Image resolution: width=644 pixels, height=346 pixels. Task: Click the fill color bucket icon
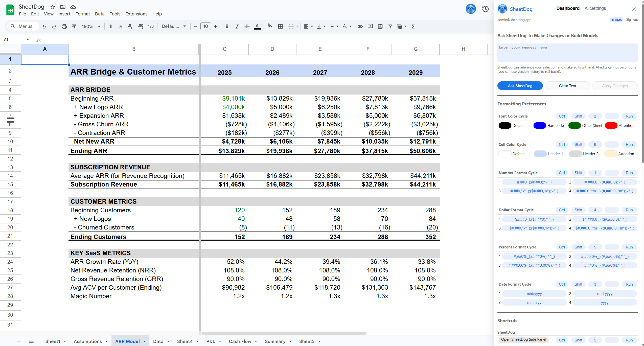tap(270, 26)
